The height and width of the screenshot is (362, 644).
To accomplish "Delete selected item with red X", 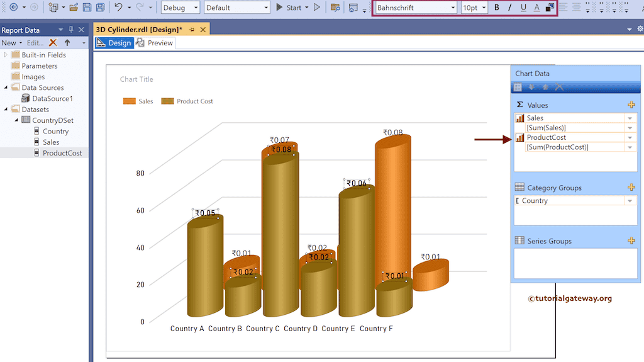I will click(x=53, y=42).
